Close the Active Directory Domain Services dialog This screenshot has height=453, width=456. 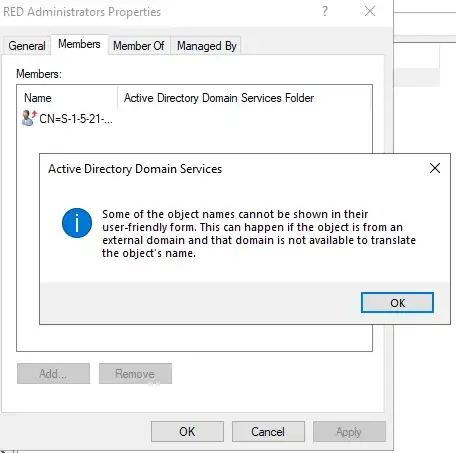pos(435,168)
